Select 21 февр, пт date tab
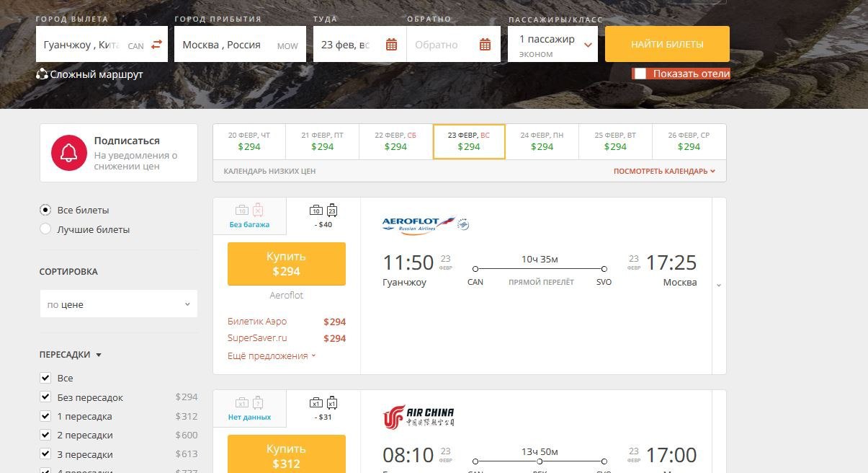868x473 pixels. coord(322,141)
